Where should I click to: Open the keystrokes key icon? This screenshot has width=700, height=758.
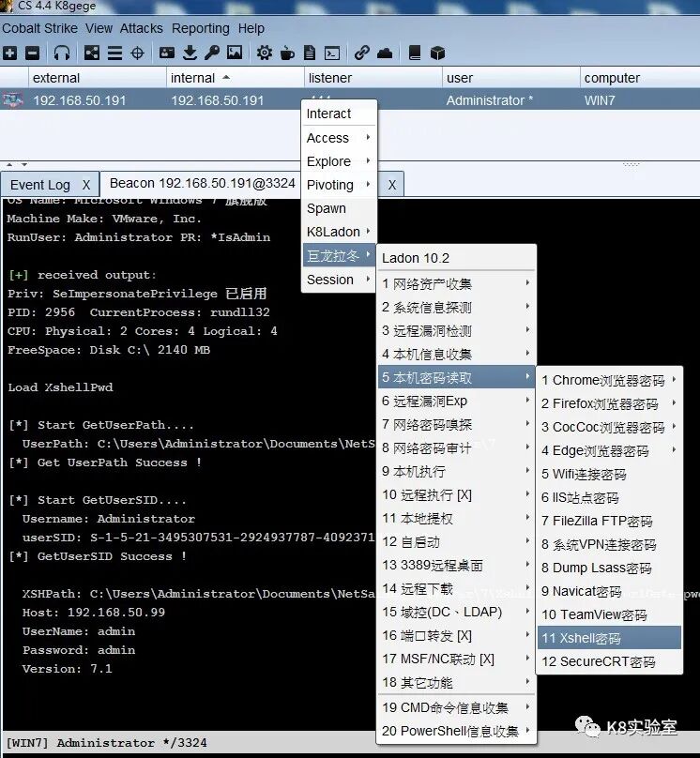pos(212,53)
